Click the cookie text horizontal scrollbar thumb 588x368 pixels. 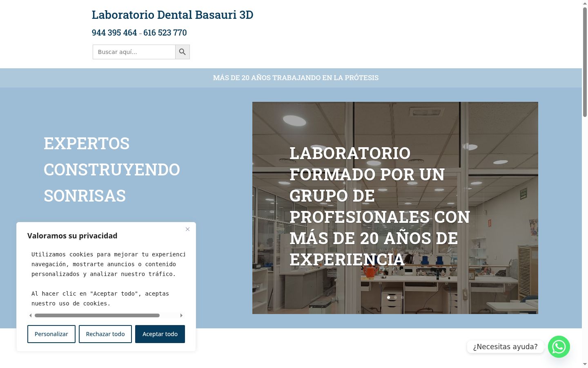[x=97, y=316]
